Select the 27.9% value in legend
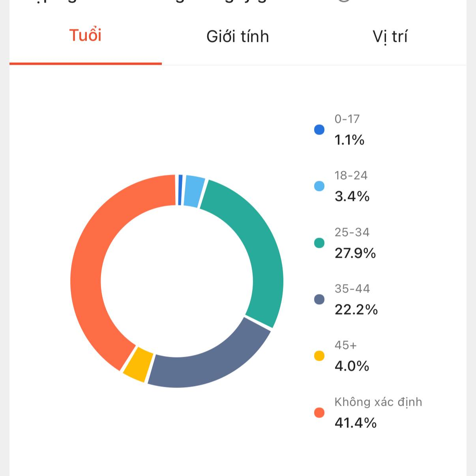The image size is (476, 476). [x=355, y=253]
